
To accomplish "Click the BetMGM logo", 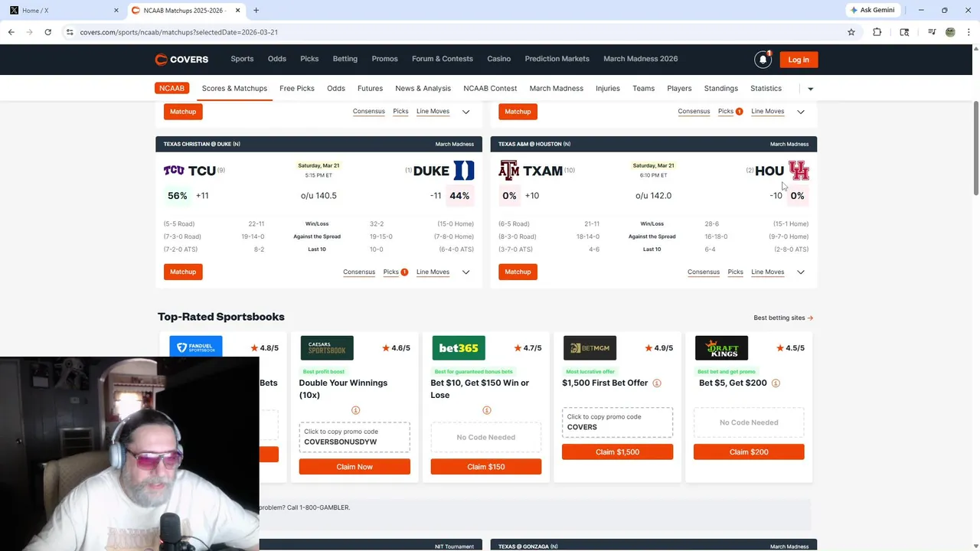I will pyautogui.click(x=590, y=347).
